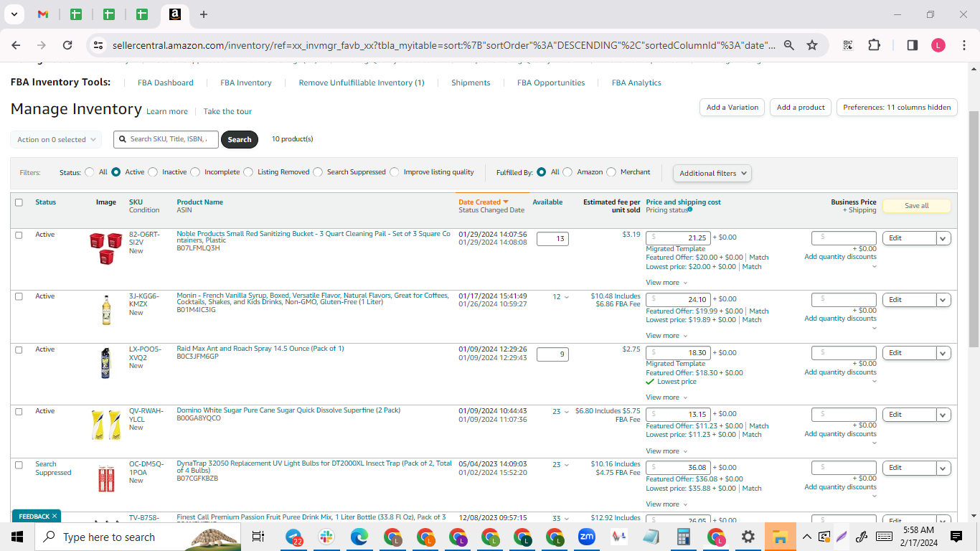Open the zoom magnifier icon in address bar
The height and width of the screenshot is (551, 980).
[x=789, y=45]
